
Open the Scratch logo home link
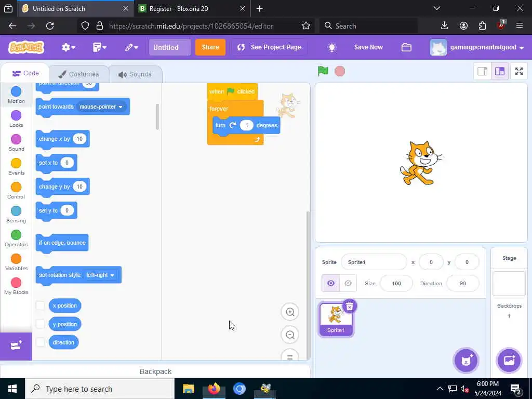[26, 47]
